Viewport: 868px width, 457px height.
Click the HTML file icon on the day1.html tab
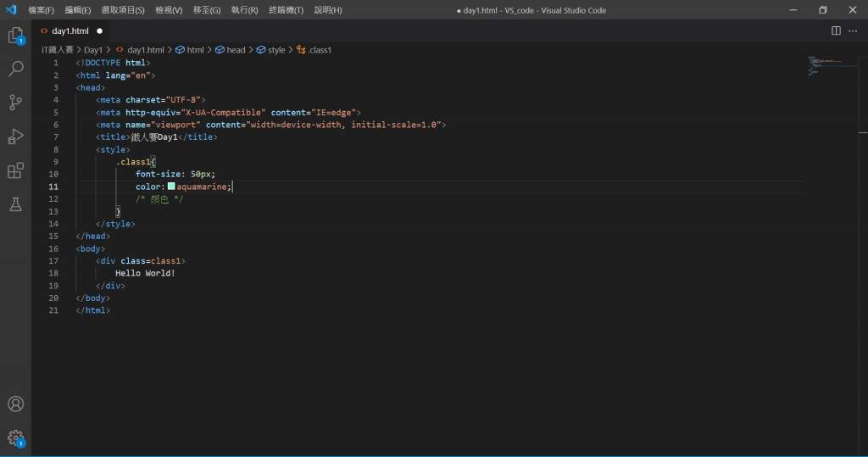[x=44, y=31]
